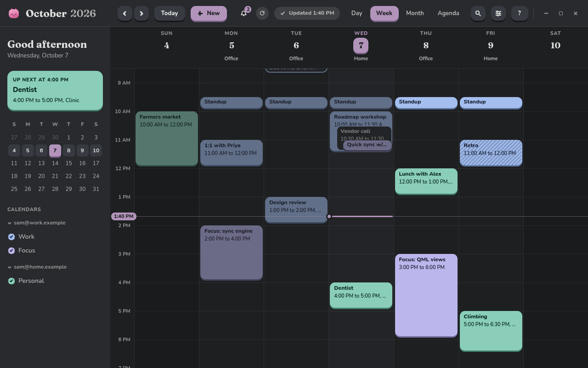Open the Farmers market event
The image size is (588, 368).
(167, 138)
